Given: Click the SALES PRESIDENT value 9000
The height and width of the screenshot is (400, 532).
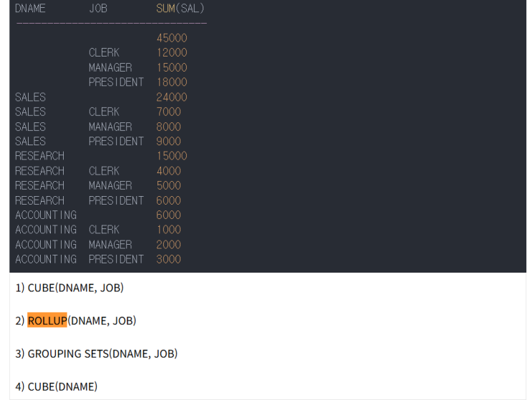Looking at the screenshot, I should click(x=169, y=142).
